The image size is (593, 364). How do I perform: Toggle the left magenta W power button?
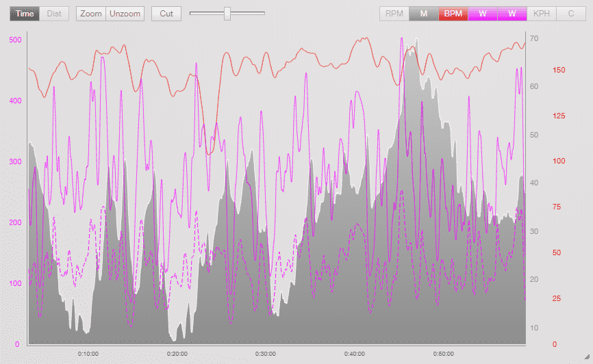coord(483,14)
